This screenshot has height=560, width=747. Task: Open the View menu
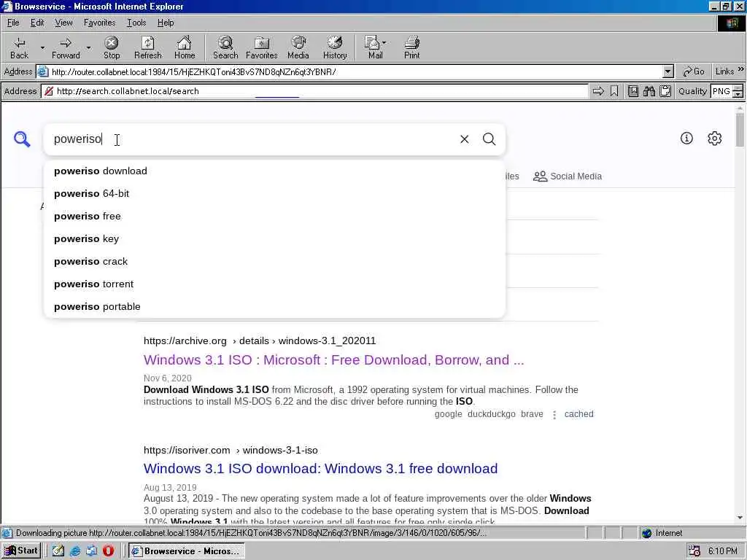click(63, 23)
